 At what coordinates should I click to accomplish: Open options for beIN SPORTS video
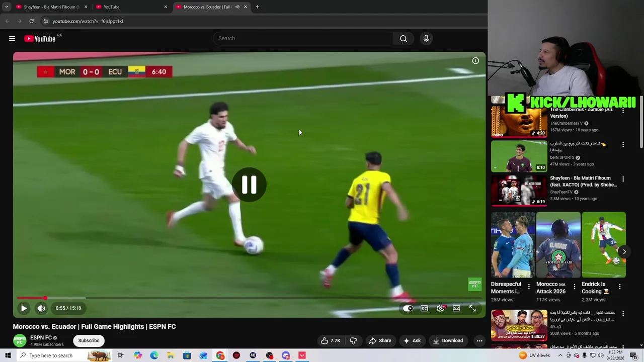[623, 144]
